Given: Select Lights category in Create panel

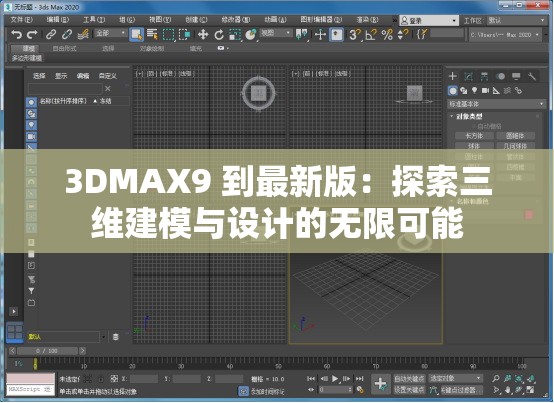Looking at the screenshot, I should [x=475, y=91].
